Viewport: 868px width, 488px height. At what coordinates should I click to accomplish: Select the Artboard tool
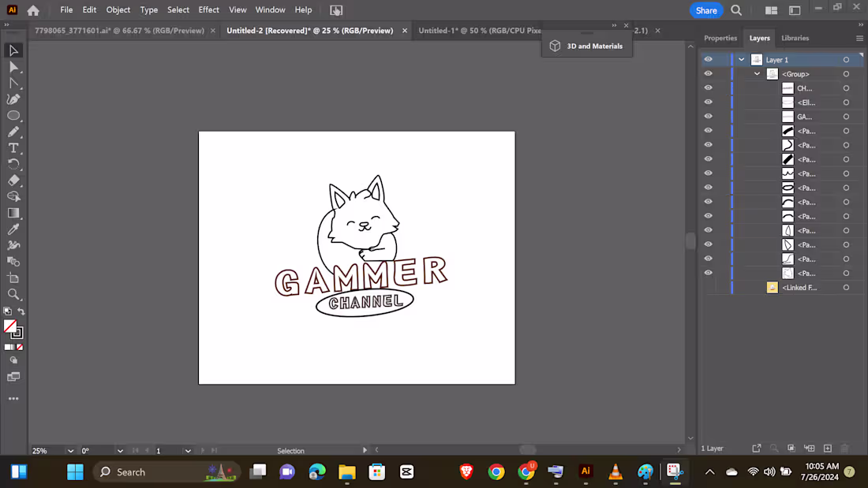13,278
